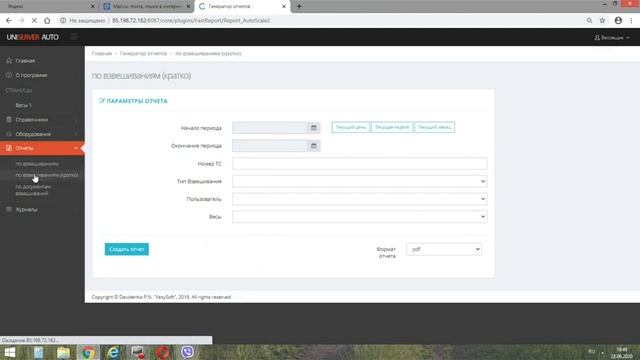Click the browser home icon

pyautogui.click(x=47, y=20)
